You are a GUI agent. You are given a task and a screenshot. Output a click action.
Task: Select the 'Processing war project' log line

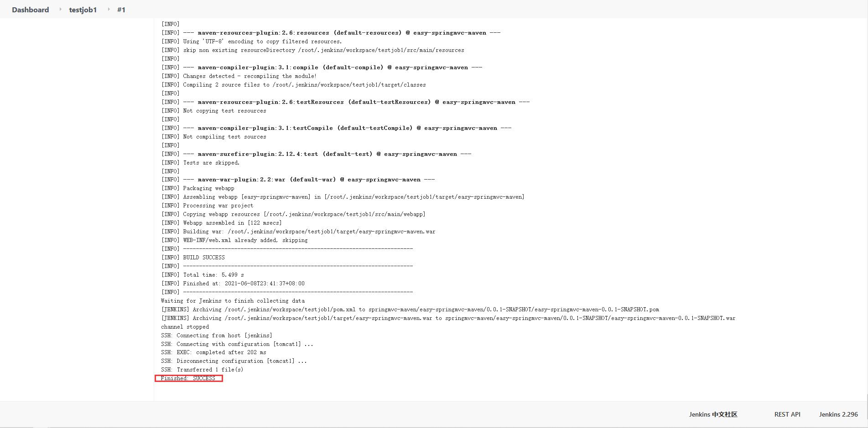click(x=207, y=206)
